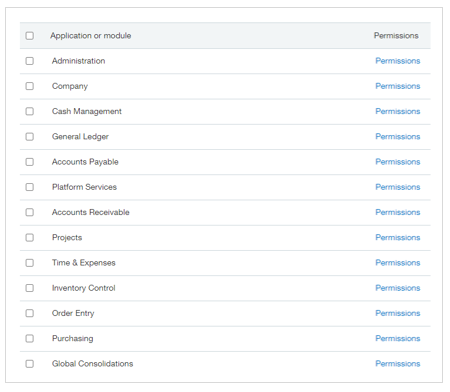450x392 pixels.
Task: Select the Cash Management checkbox
Action: click(x=30, y=111)
